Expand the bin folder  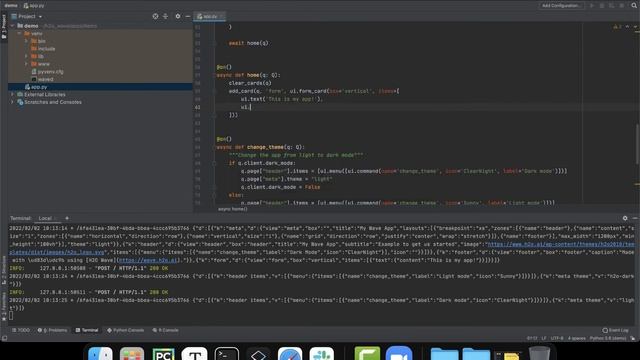(27, 41)
